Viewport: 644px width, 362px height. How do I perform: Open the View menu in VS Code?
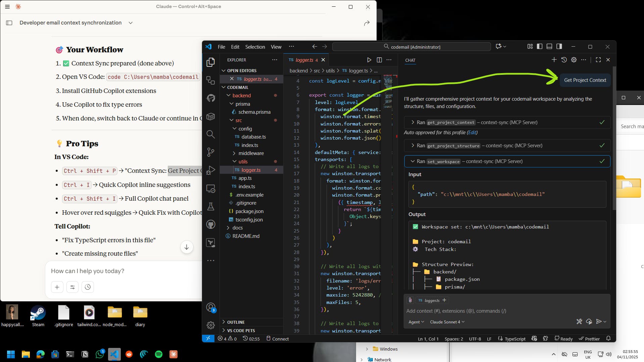276,47
